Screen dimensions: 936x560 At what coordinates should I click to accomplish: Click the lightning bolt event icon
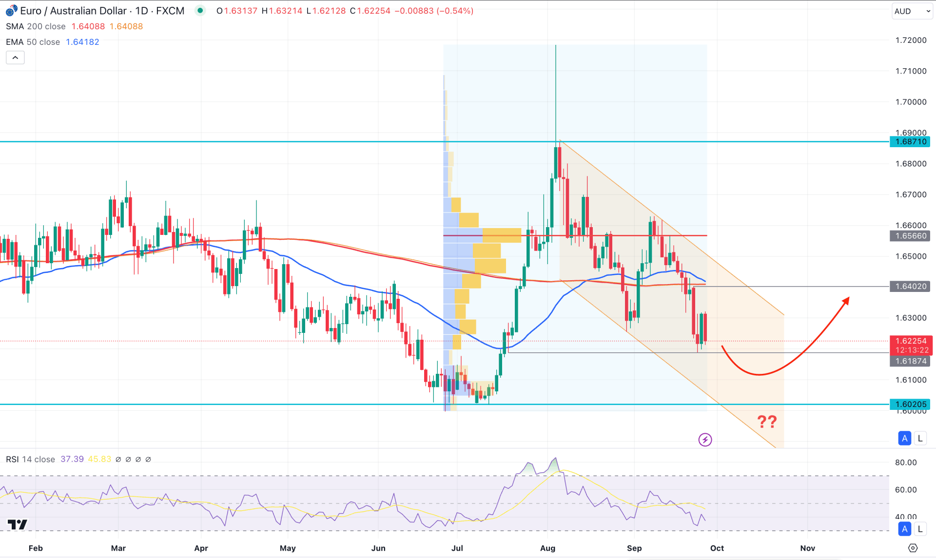[x=705, y=440]
